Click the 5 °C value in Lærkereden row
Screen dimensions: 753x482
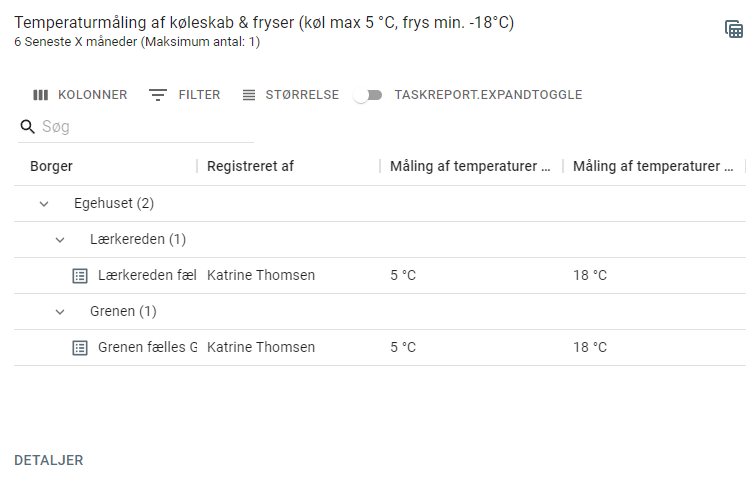[403, 276]
